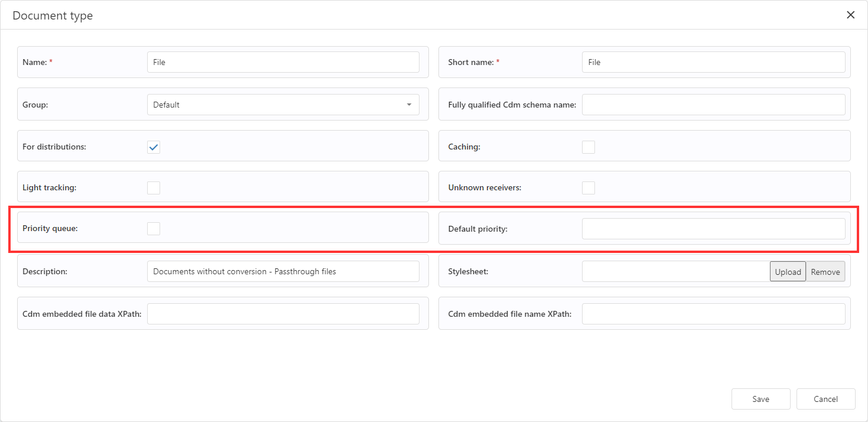Click the Default priority input box
The image size is (868, 422).
(713, 229)
